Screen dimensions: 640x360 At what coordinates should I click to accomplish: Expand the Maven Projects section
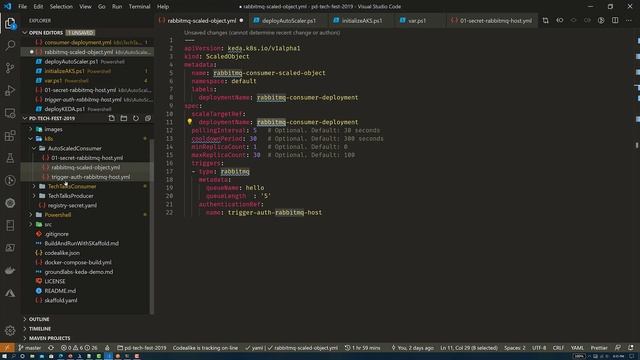click(49, 338)
